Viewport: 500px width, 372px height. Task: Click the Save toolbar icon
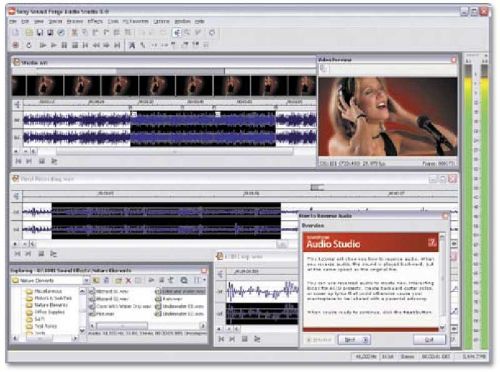40,33
